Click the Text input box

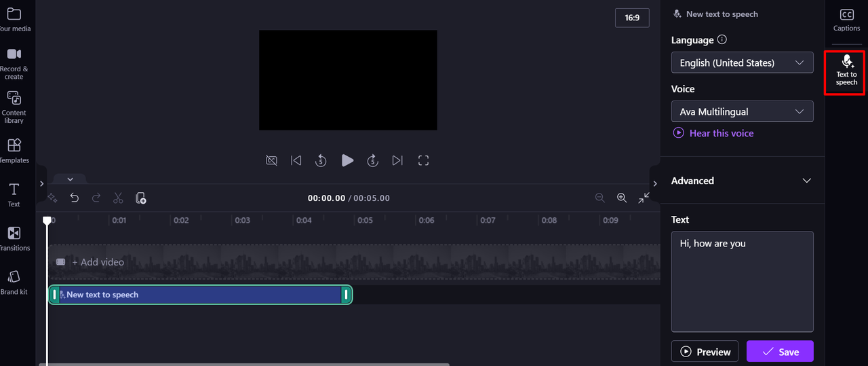point(742,282)
